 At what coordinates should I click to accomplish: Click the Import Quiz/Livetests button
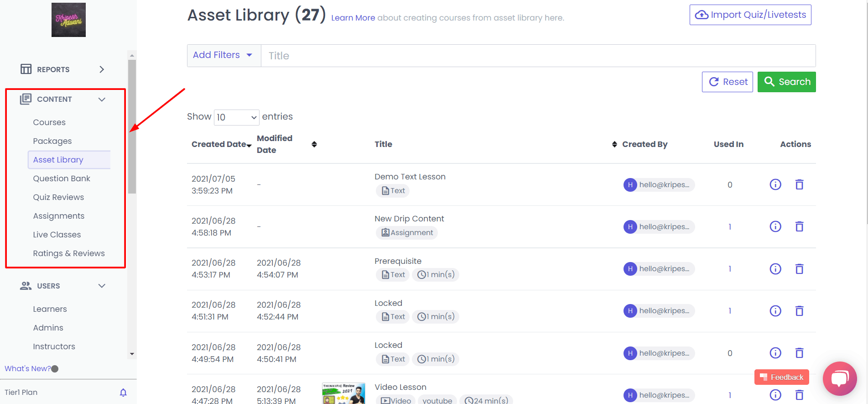tap(750, 15)
